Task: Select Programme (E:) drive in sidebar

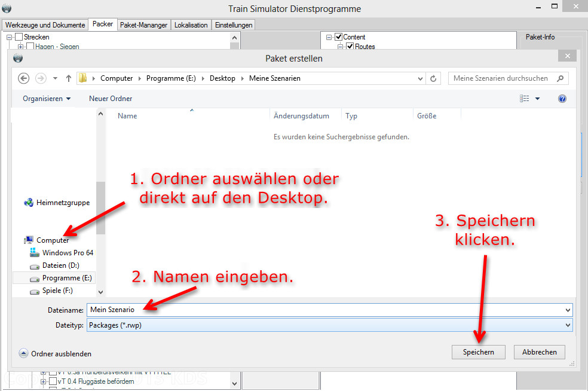Action: [x=54, y=278]
